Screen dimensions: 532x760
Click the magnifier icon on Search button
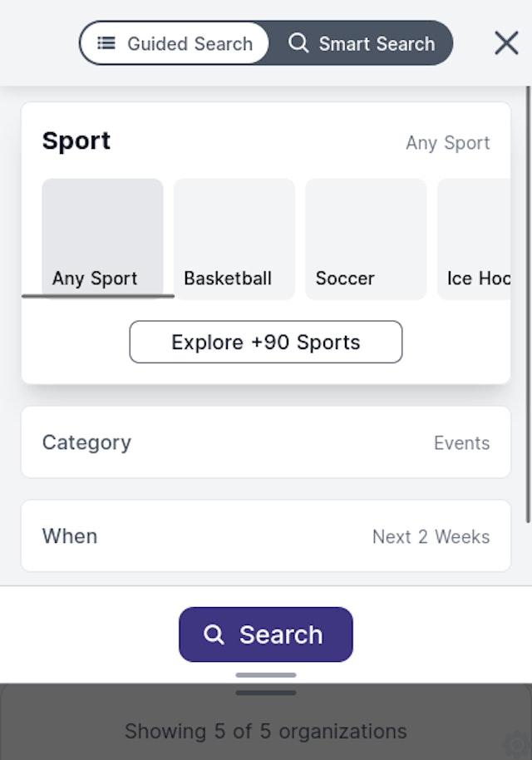coord(214,634)
